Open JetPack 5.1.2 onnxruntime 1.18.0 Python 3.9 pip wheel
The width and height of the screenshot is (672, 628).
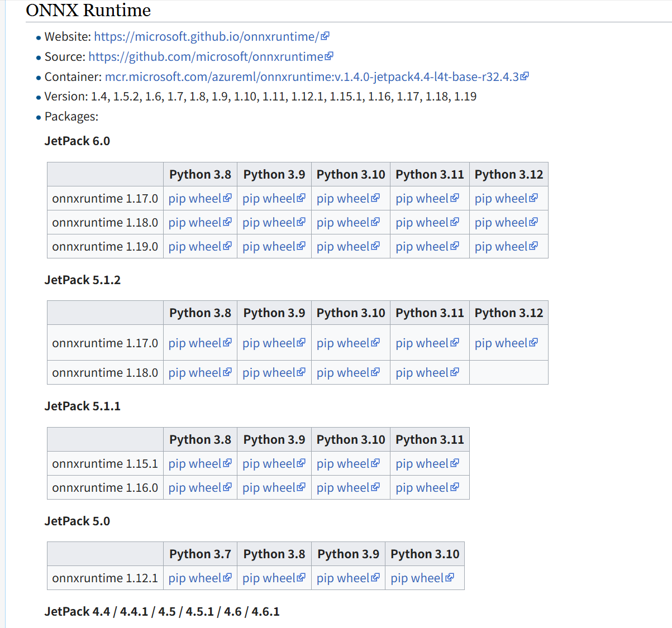[274, 373]
